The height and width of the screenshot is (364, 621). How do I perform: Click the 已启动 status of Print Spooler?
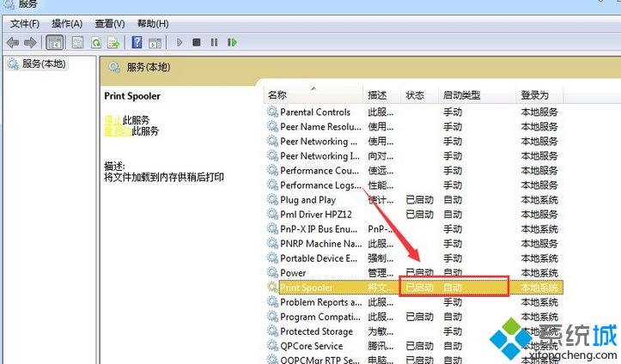click(419, 288)
